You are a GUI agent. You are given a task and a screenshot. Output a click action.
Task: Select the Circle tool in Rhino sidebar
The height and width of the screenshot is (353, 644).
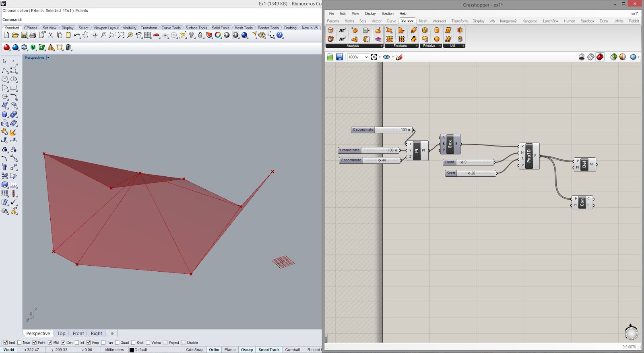(x=5, y=79)
